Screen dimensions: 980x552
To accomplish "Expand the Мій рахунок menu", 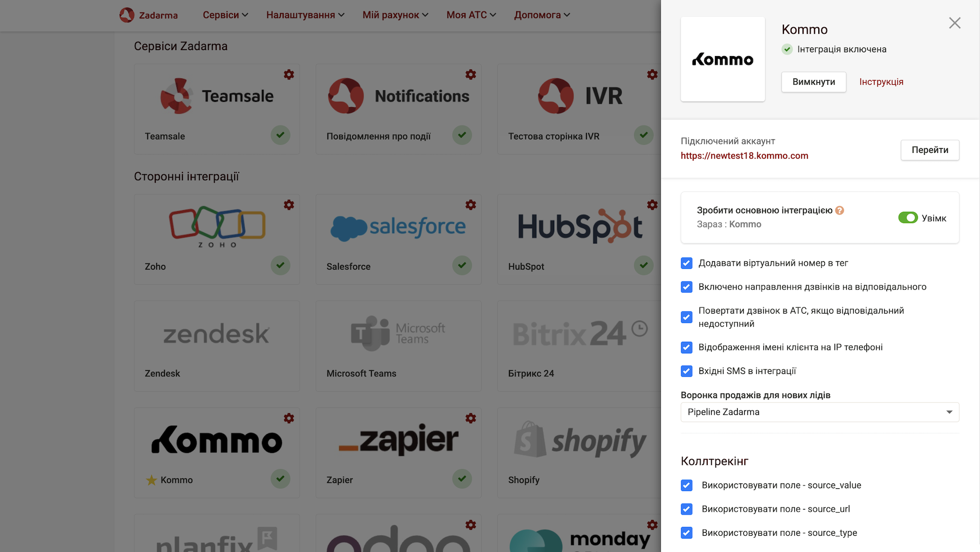I will point(396,15).
